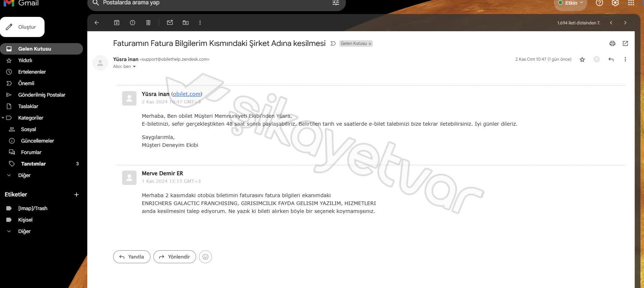The height and width of the screenshot is (288, 644).
Task: Show the next conversation with the right chevron
Action: [625, 23]
